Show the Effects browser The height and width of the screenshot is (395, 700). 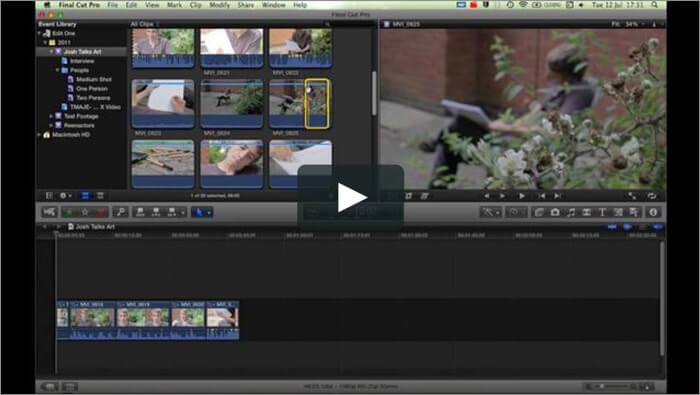[539, 212]
